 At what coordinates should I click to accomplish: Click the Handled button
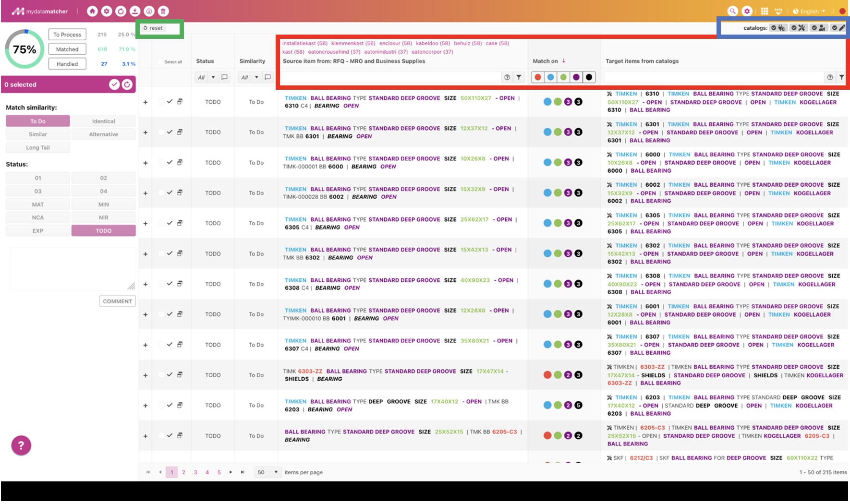click(x=67, y=64)
